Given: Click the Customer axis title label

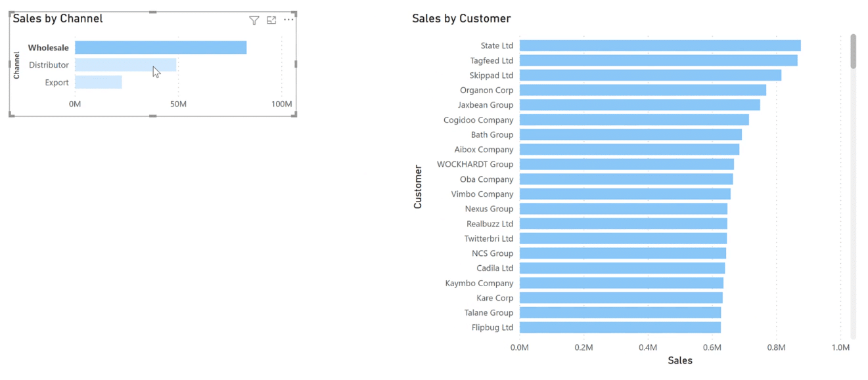Looking at the screenshot, I should (x=418, y=187).
